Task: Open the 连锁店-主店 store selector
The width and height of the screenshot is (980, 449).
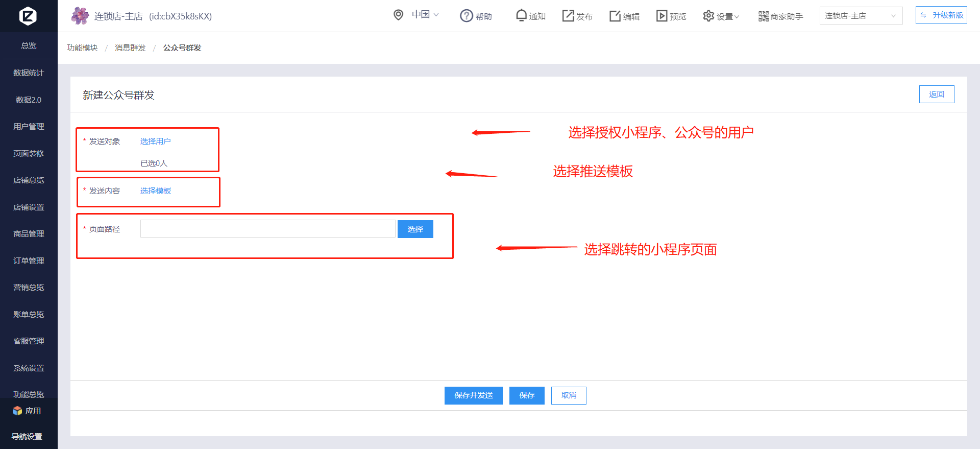Action: 861,16
